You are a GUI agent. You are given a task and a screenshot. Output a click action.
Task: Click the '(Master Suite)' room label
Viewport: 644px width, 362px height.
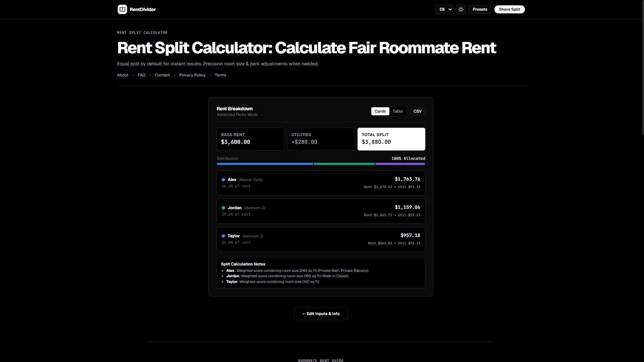(251, 180)
